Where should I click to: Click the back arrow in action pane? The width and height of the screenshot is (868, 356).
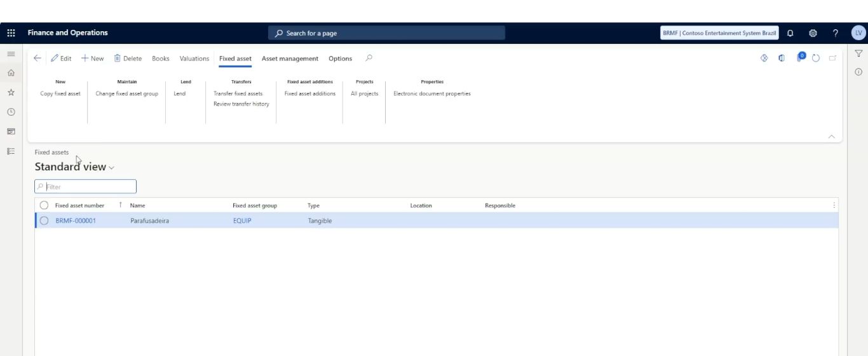(37, 58)
